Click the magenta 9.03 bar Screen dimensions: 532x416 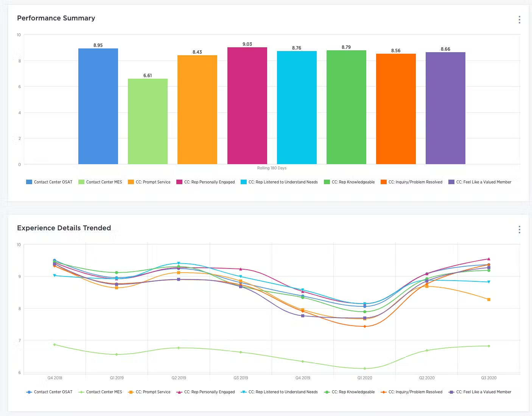click(x=247, y=106)
